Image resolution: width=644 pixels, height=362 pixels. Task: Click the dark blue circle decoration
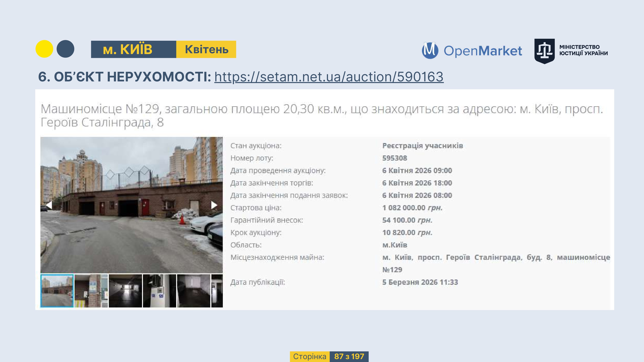tap(66, 49)
